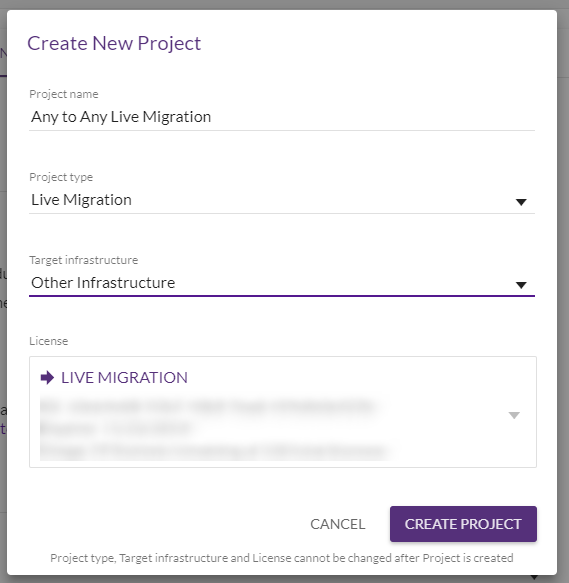Screen dimensions: 569x583
Task: Open the Project type dropdown arrow
Action: pyautogui.click(x=521, y=202)
